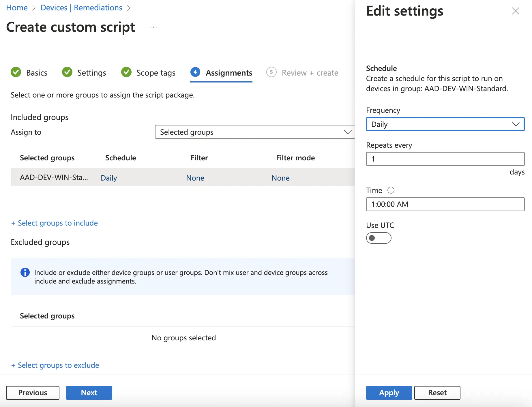Click the step 4 circle icon
The width and height of the screenshot is (532, 407).
pyautogui.click(x=195, y=72)
